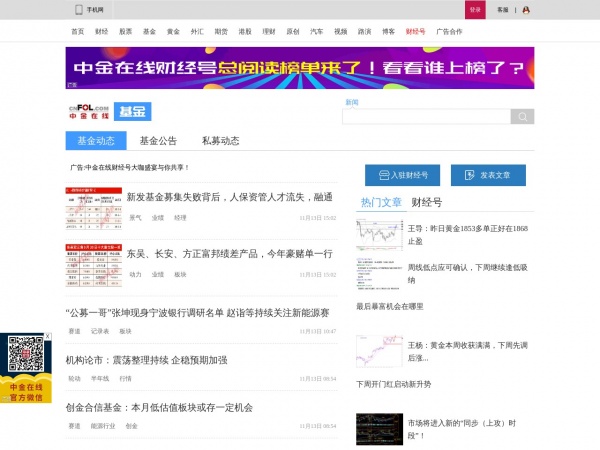Open headline 创金合信基金：本月低估值板块

pos(159,408)
